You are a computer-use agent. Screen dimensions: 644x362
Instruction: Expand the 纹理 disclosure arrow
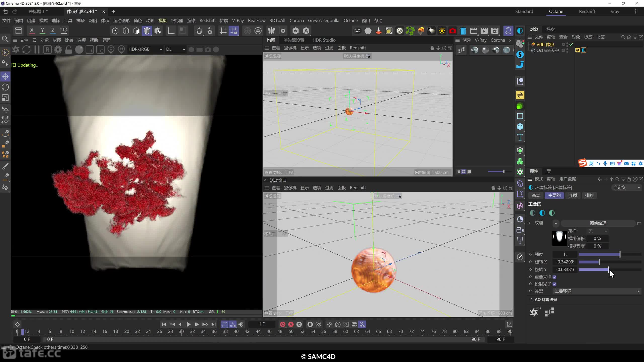click(x=530, y=223)
